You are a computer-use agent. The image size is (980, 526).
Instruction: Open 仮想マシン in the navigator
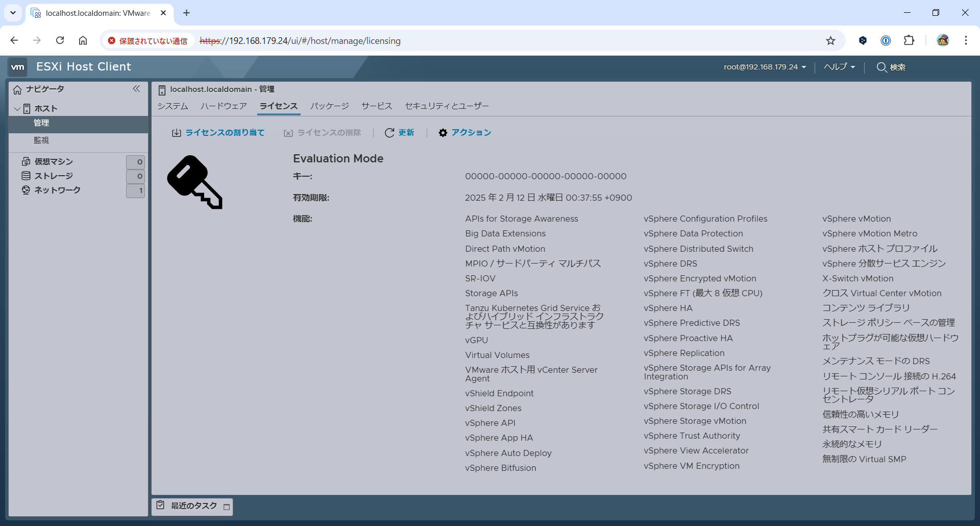[x=54, y=161]
